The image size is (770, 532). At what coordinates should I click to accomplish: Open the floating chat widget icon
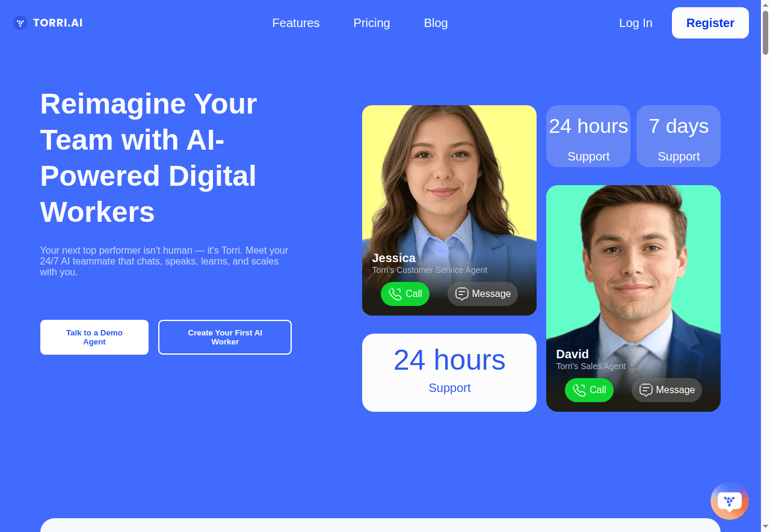(x=730, y=501)
